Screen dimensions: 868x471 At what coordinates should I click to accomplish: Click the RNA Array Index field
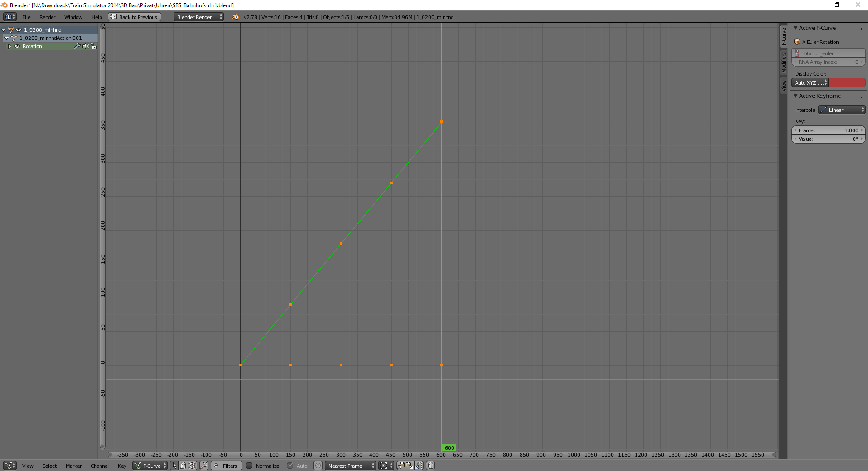point(829,62)
